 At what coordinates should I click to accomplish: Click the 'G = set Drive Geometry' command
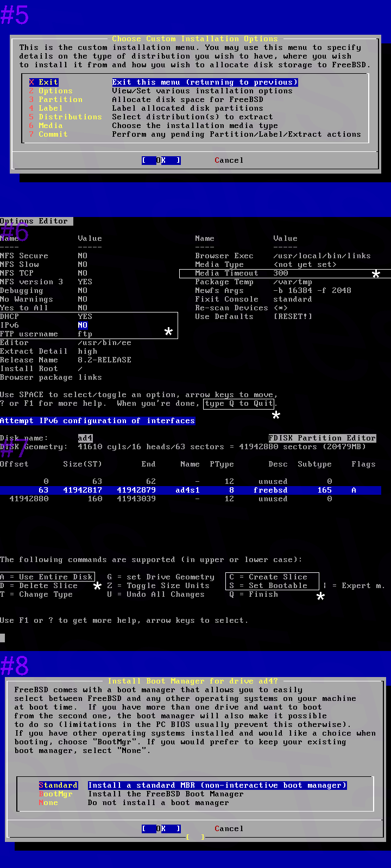pyautogui.click(x=161, y=577)
